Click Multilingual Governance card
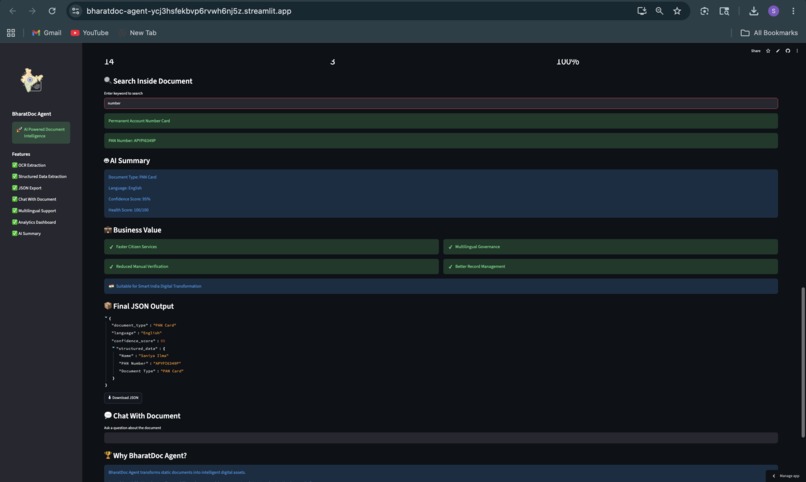This screenshot has height=482, width=806. tap(610, 247)
